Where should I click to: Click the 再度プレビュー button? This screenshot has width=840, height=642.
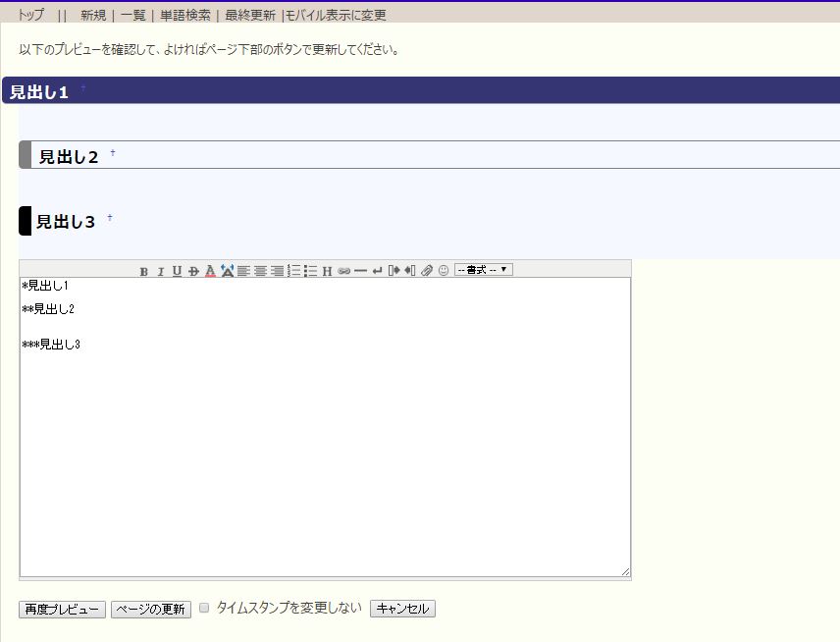click(62, 609)
